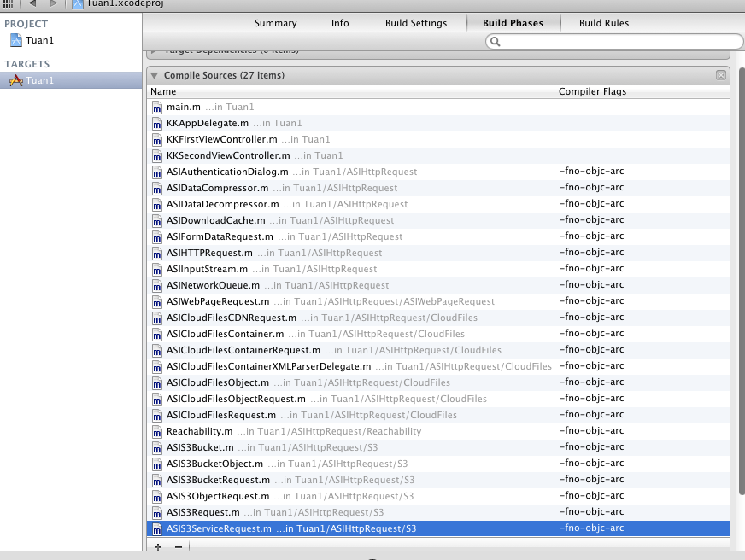Select ASICloudFilesContainerXMLParserDelegate.m row
Viewport: 745px width, 560px height.
438,366
